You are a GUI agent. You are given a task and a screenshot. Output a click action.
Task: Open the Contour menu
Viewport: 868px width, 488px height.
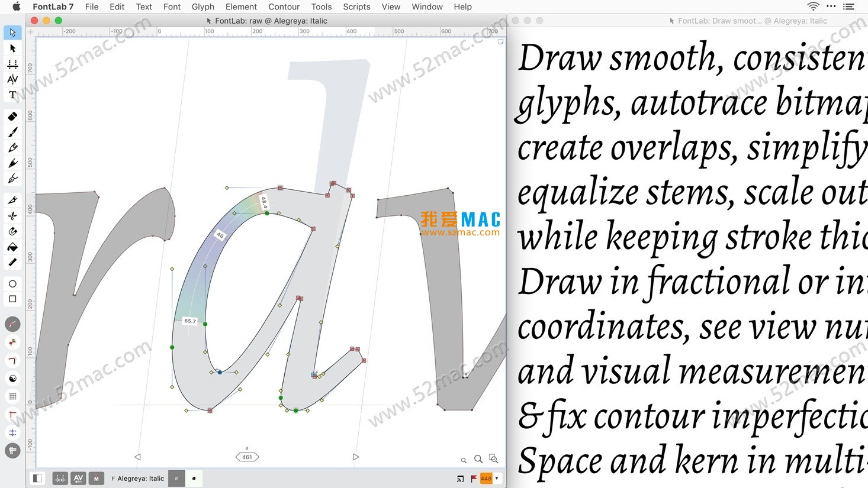point(284,7)
